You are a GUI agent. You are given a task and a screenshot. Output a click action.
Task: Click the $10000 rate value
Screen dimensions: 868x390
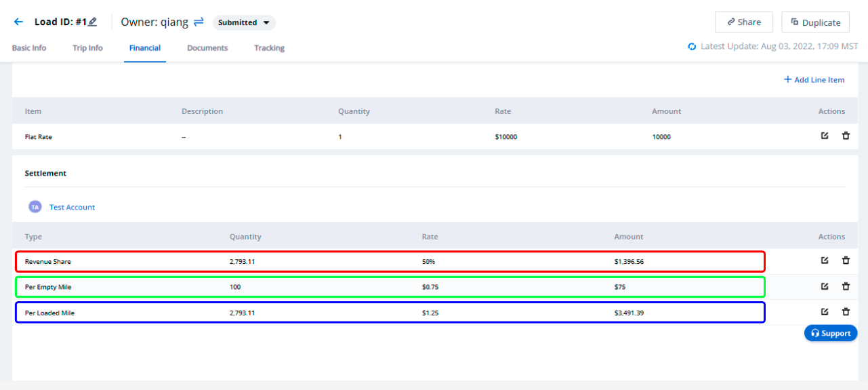[506, 137]
